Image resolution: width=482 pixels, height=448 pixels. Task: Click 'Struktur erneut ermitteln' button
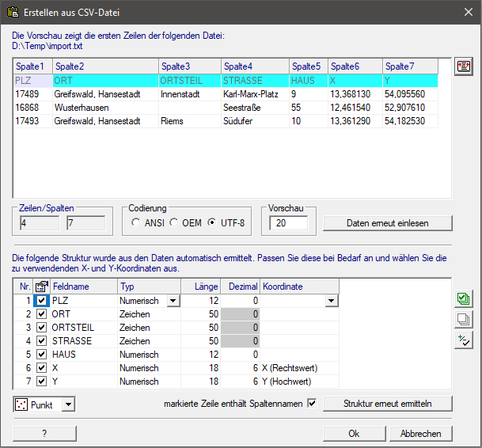point(388,404)
